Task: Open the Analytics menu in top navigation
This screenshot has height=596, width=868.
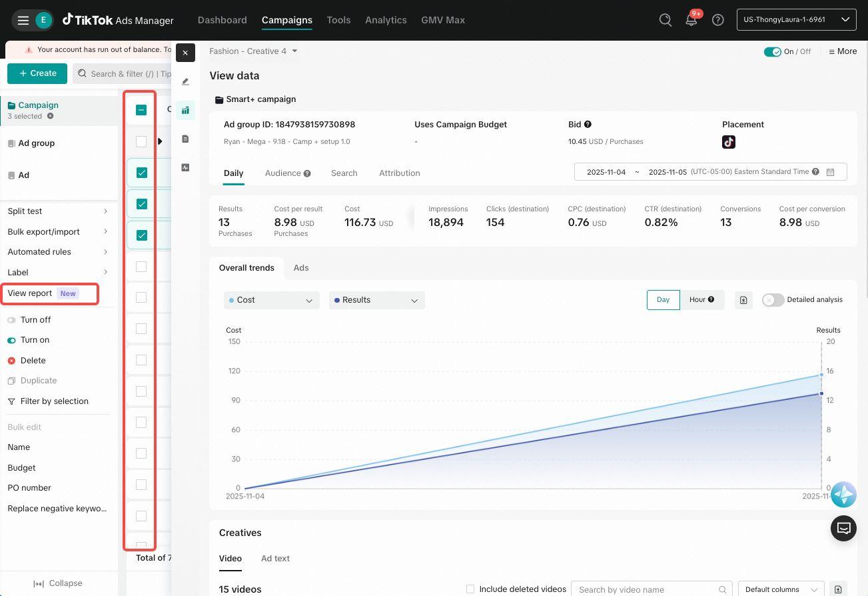Action: pos(386,20)
